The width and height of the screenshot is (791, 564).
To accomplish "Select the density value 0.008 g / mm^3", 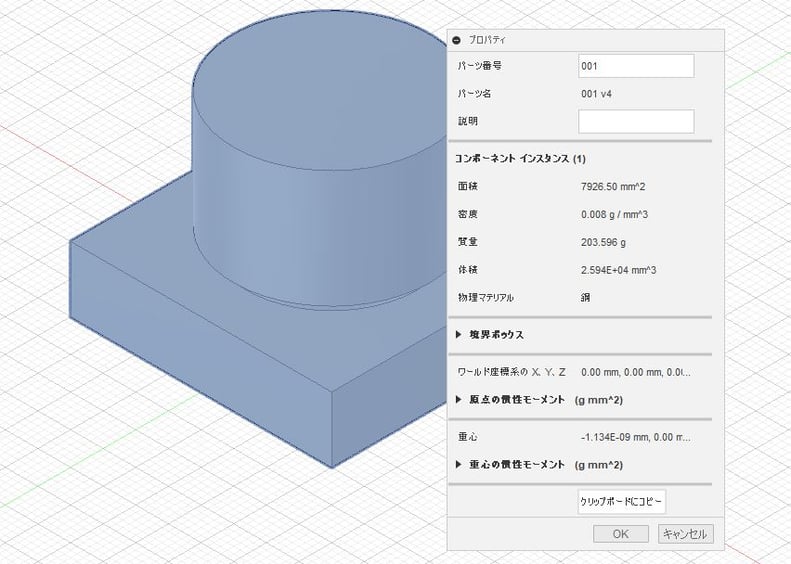I will click(614, 214).
